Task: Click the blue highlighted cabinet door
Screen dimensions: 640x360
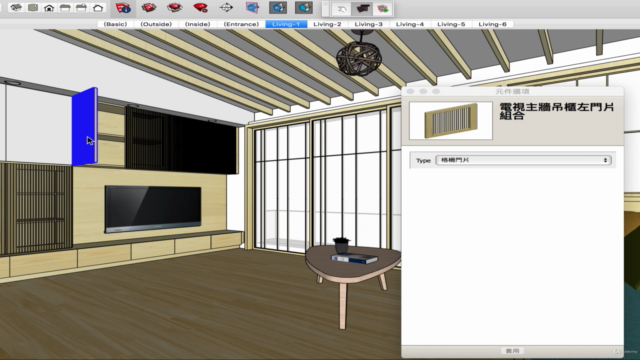Action: 84,127
